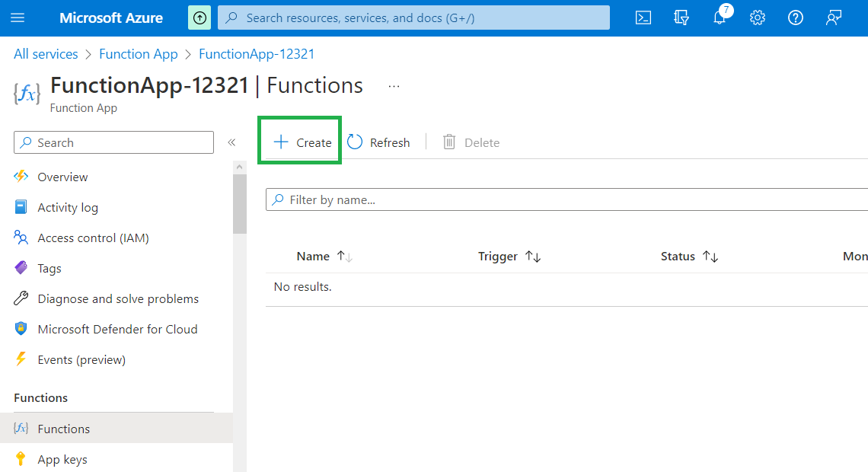Open Microsoft Defender for Cloud

[116, 329]
